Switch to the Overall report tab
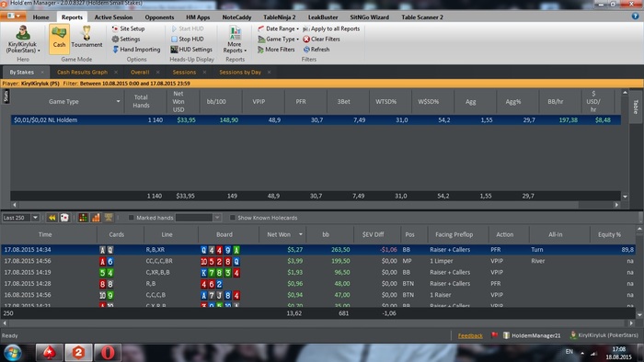Image resolution: width=644 pixels, height=362 pixels. [140, 73]
